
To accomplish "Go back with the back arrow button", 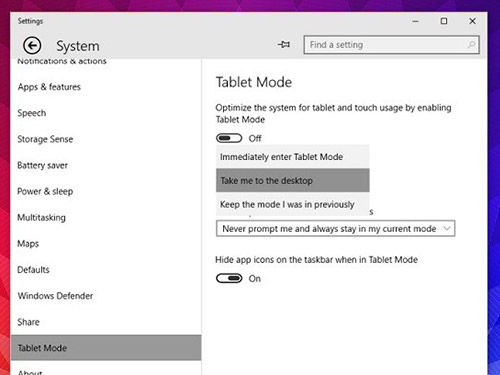I will pos(32,45).
